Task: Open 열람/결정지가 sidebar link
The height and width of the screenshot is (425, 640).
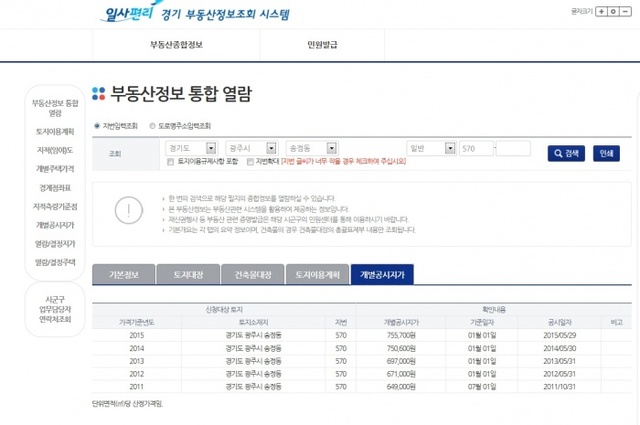Action: click(55, 244)
